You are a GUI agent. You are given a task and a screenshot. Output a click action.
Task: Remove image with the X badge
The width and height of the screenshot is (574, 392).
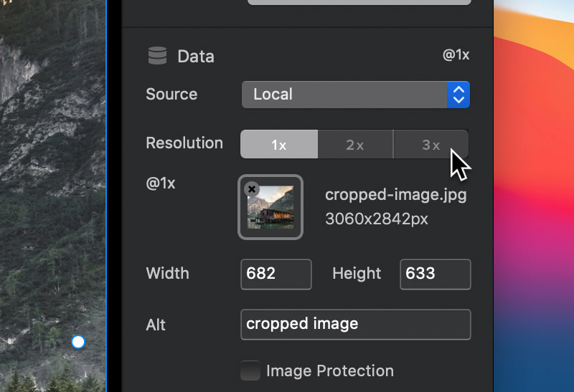(x=252, y=189)
